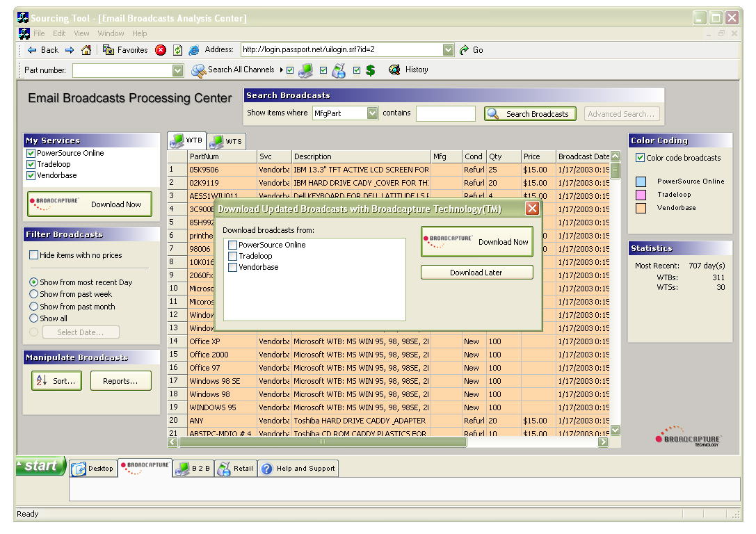Screen dimensions: 756x534
Task: Click Download Now in the dialog
Action: click(x=477, y=241)
